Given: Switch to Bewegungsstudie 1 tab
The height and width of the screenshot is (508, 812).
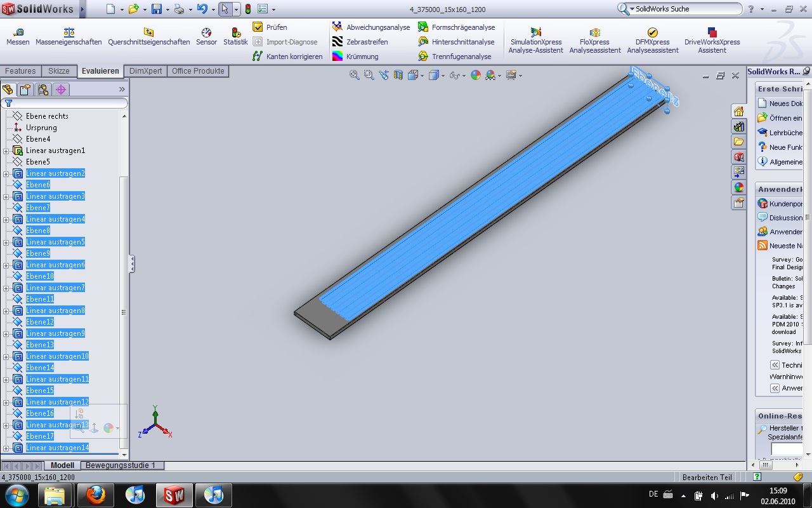Looking at the screenshot, I should 121,465.
